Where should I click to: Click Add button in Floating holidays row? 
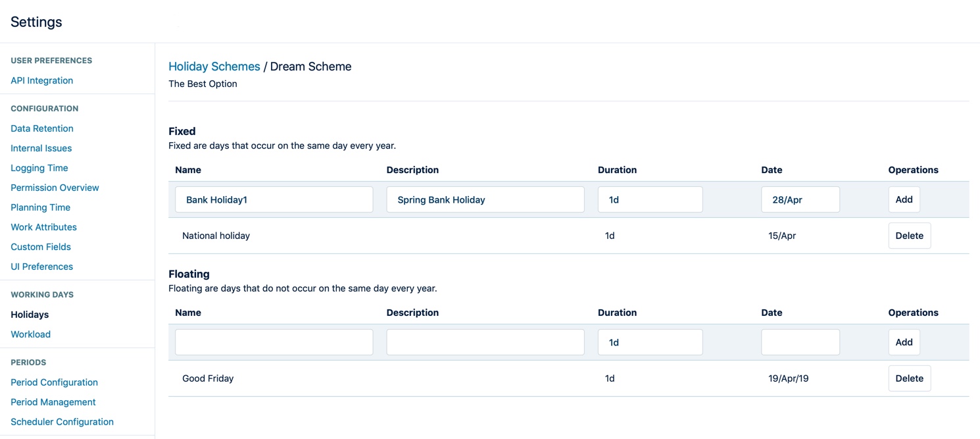point(904,342)
